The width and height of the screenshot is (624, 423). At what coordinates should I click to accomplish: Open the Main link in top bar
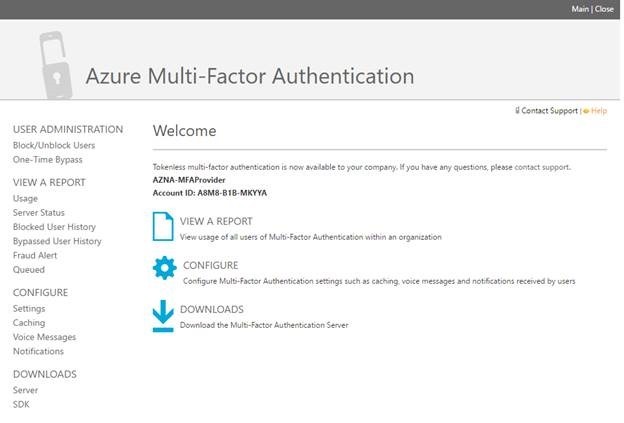(580, 9)
